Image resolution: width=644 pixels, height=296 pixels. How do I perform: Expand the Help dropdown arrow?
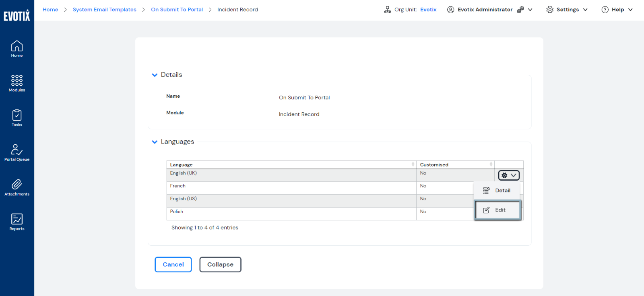point(630,10)
